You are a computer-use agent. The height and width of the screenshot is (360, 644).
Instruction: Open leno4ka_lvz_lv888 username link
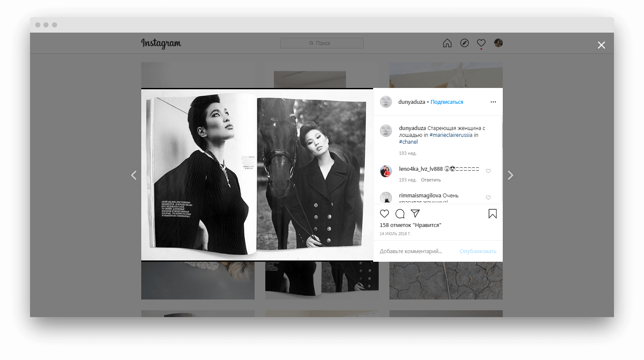[421, 169]
